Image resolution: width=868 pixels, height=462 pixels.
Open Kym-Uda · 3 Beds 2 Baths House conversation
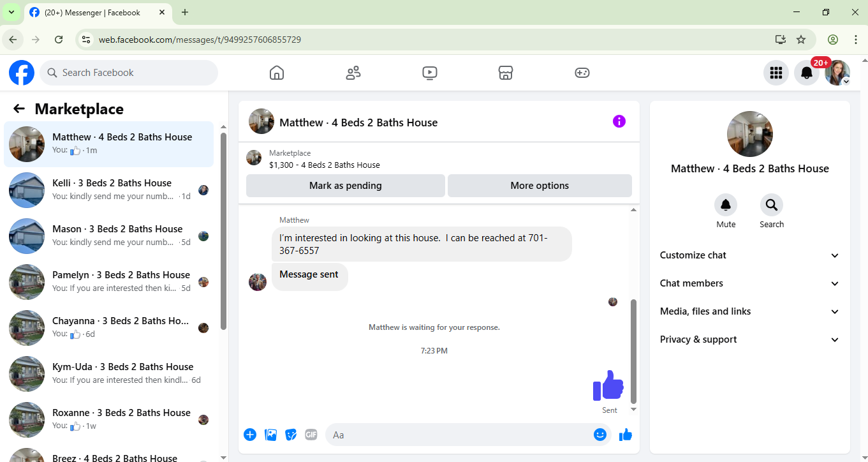click(109, 374)
